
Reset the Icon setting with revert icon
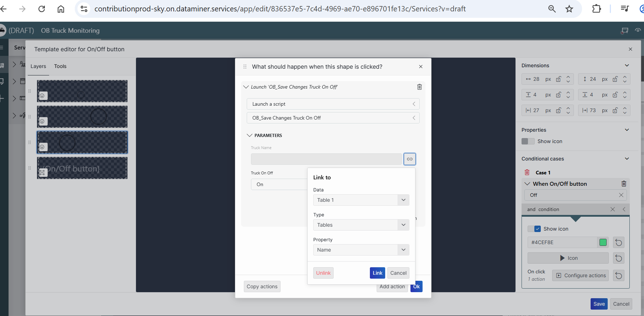[619, 258]
